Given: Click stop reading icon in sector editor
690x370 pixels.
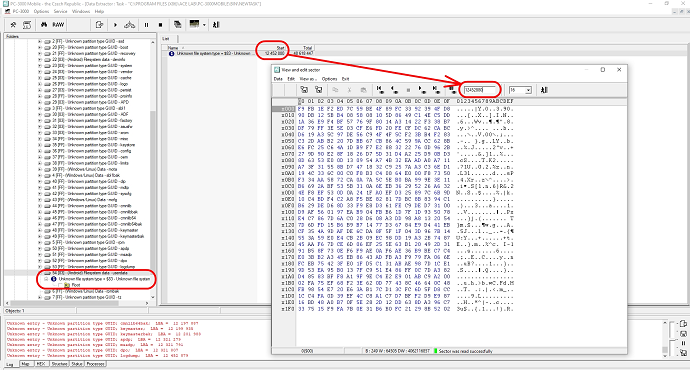Looking at the screenshot, I should (408, 90).
